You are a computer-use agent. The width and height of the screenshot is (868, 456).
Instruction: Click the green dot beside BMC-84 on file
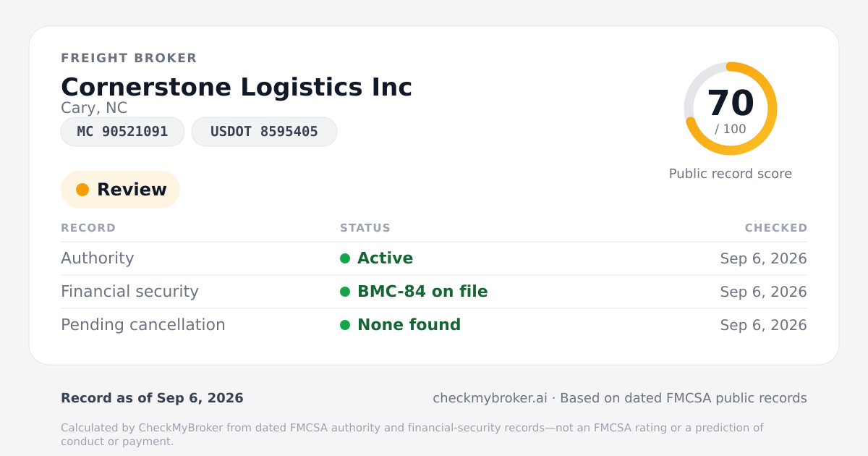pos(345,292)
